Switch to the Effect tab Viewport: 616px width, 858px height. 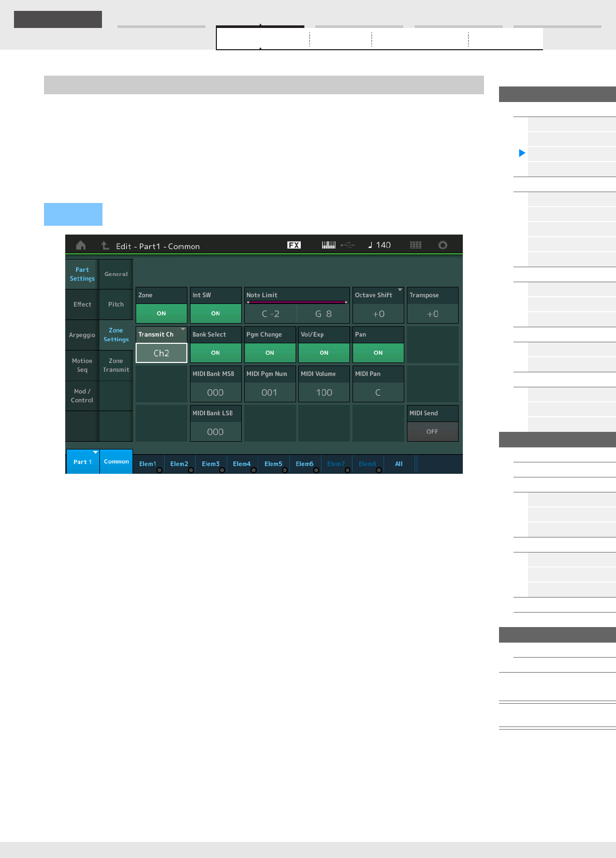tap(82, 304)
